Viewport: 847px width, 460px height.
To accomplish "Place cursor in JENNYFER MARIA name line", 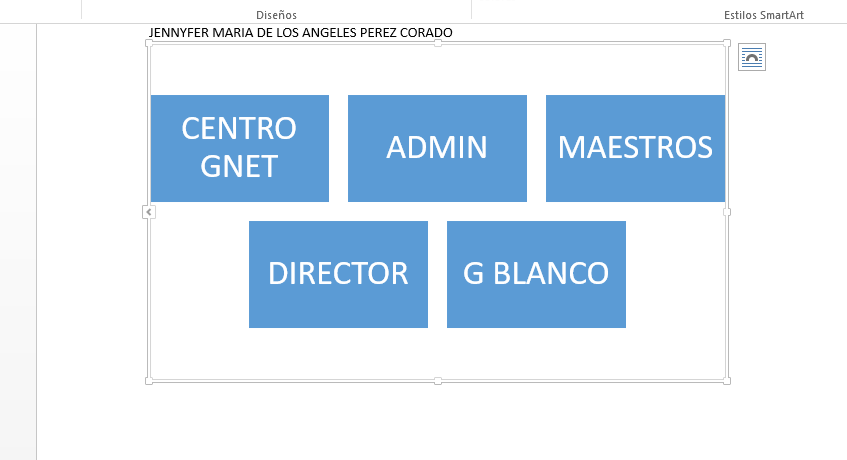I will point(300,32).
